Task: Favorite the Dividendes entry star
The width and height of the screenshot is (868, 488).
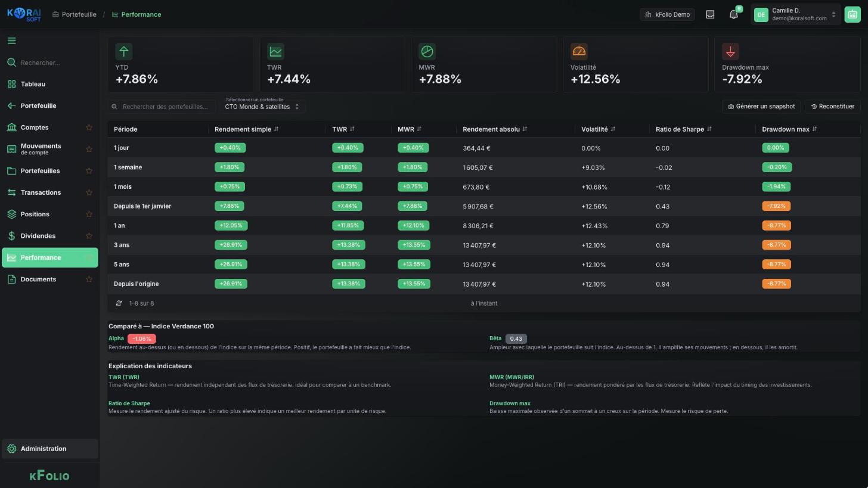Action: point(89,236)
